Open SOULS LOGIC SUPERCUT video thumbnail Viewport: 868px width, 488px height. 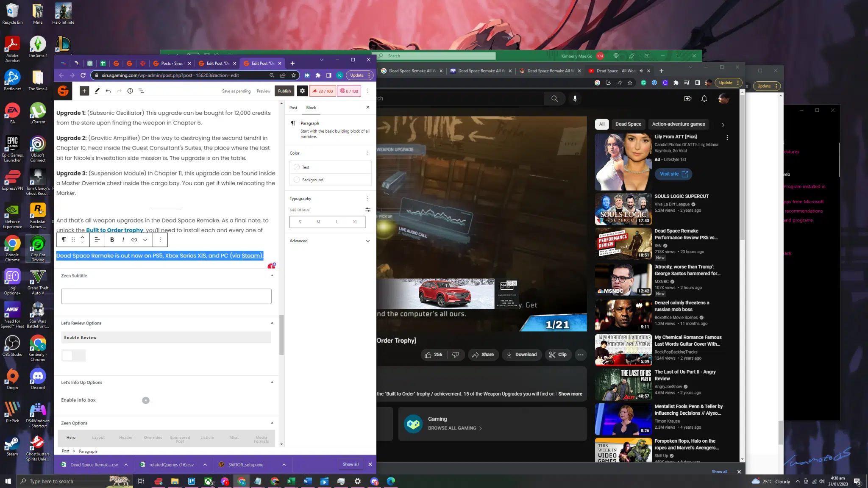[x=623, y=209]
